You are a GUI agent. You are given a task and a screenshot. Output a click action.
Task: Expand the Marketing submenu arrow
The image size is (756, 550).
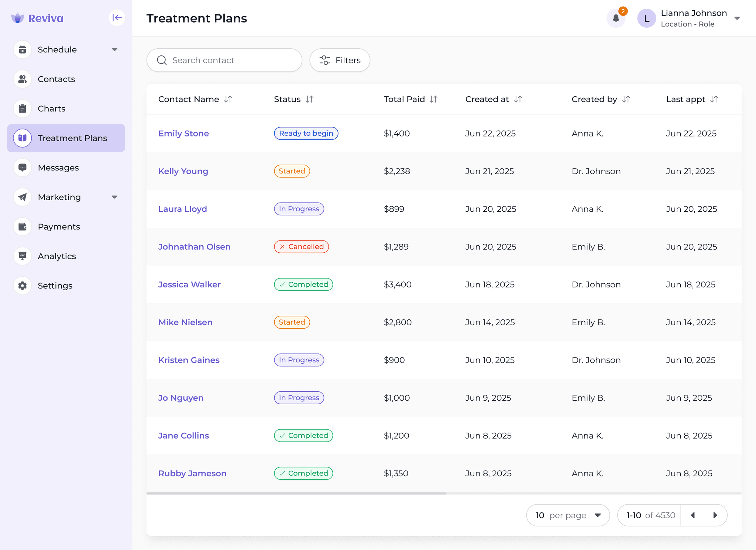click(114, 197)
